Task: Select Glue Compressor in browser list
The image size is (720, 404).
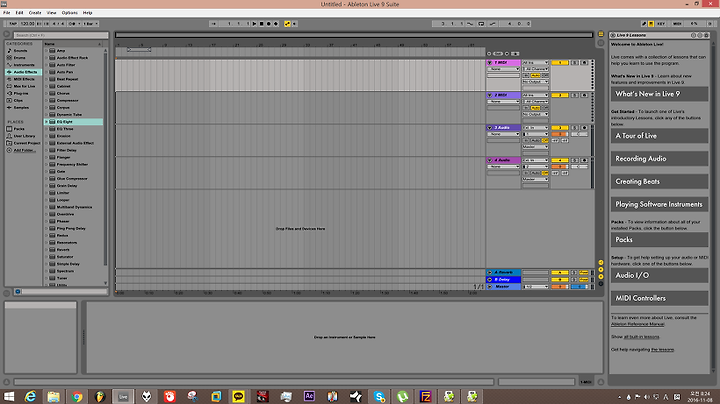Action: pos(72,179)
